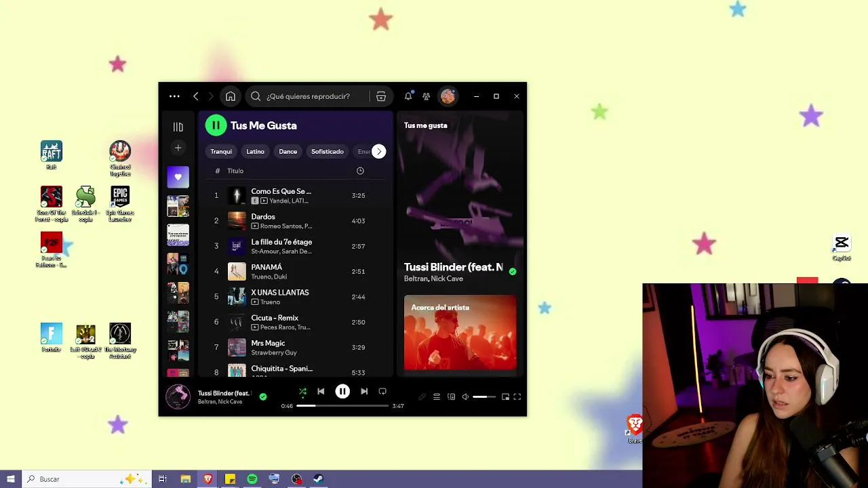The height and width of the screenshot is (488, 868).
Task: Open artist link Strawberry Guy
Action: [x=274, y=352]
